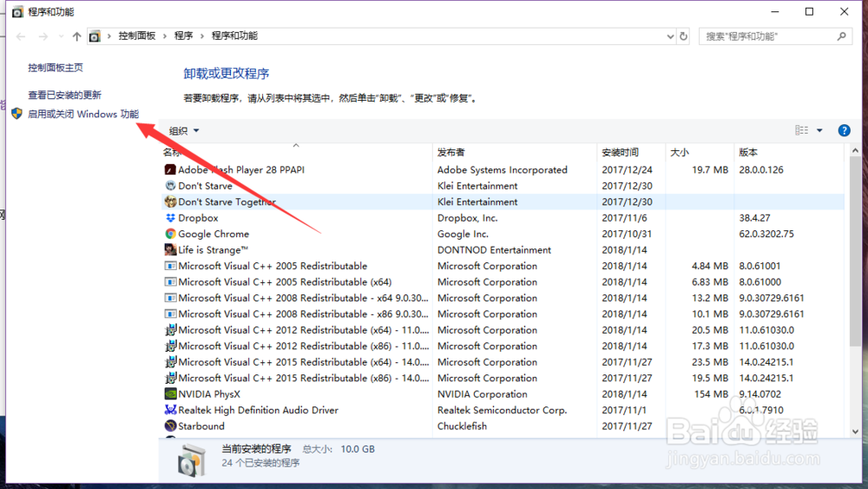Image resolution: width=868 pixels, height=489 pixels.
Task: Click the Starbound program icon
Action: pos(170,426)
